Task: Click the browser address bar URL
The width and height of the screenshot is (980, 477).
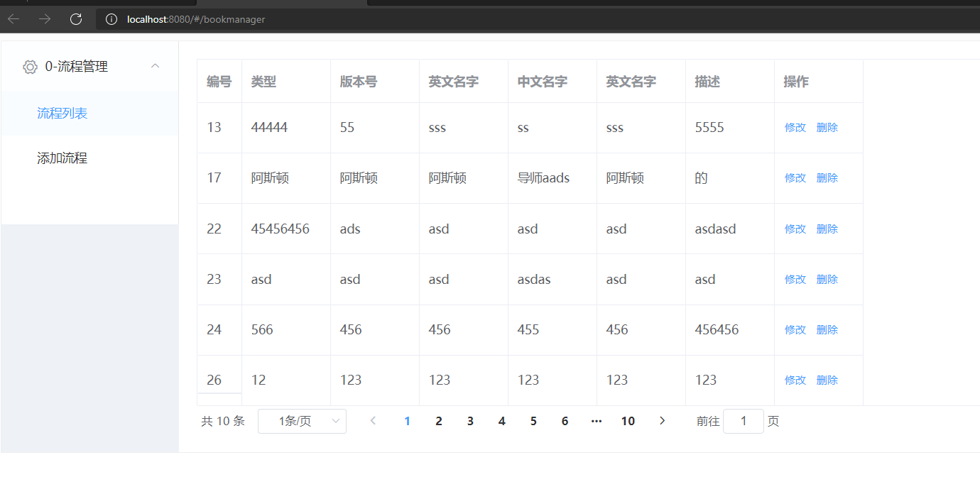Action: pyautogui.click(x=196, y=19)
